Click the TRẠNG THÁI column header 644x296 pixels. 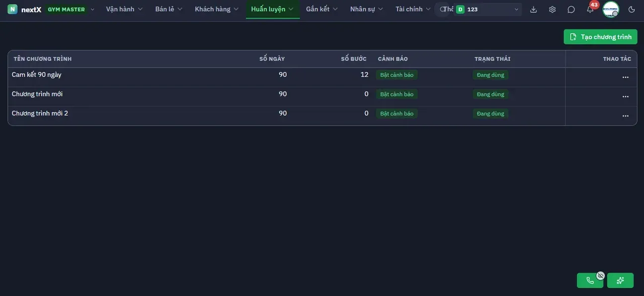point(493,59)
